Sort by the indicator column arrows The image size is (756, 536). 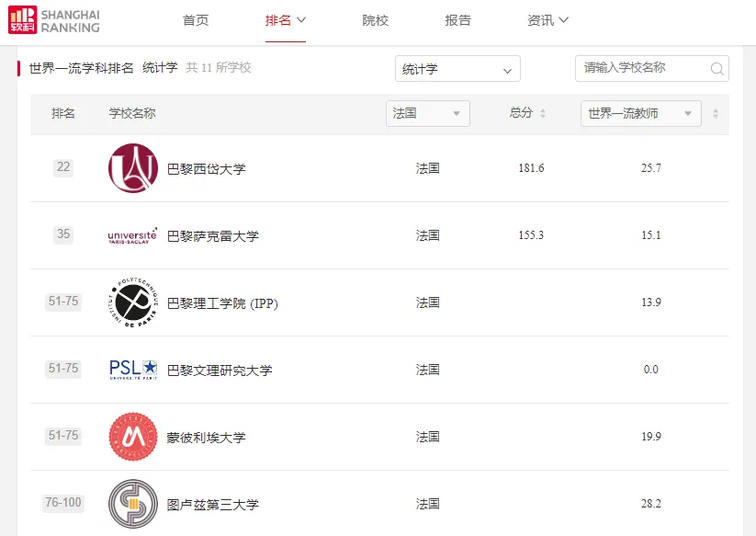click(716, 113)
